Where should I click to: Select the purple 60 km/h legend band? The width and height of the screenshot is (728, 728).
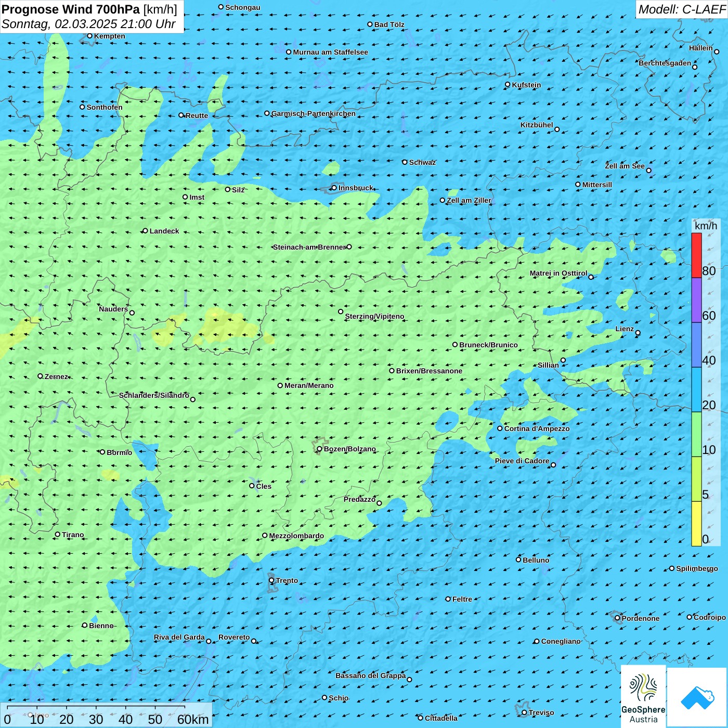point(696,300)
